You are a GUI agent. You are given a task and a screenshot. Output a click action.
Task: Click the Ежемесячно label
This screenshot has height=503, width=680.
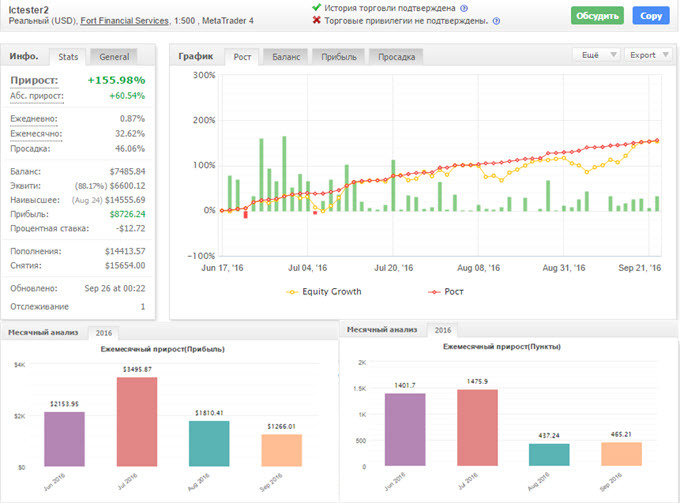coord(36,134)
